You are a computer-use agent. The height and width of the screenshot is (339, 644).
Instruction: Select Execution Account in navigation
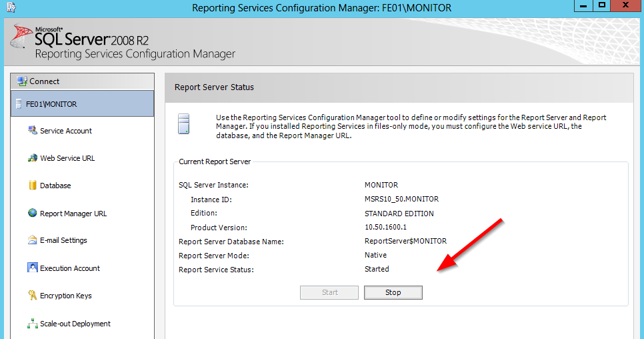(70, 268)
